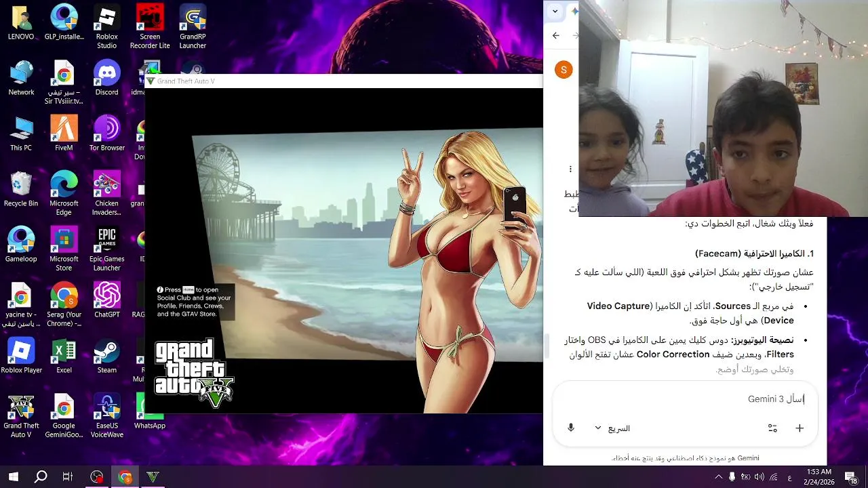Image resolution: width=868 pixels, height=488 pixels.
Task: Expand the السريع model dropdown
Action: point(612,428)
